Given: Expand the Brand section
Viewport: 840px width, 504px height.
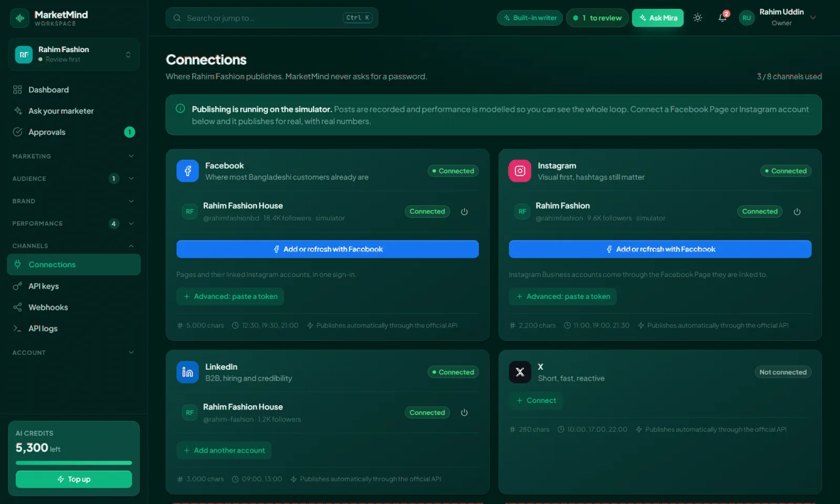Looking at the screenshot, I should [73, 201].
